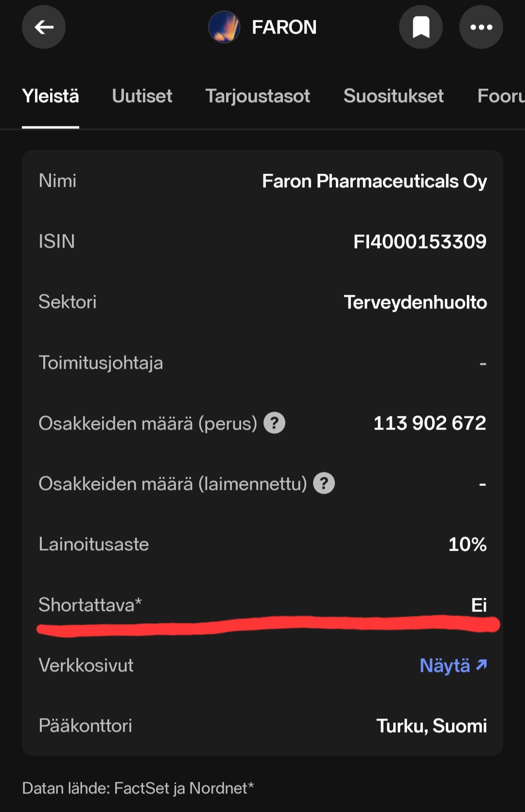
Task: Tap the share count 113 902 672
Action: click(x=429, y=423)
